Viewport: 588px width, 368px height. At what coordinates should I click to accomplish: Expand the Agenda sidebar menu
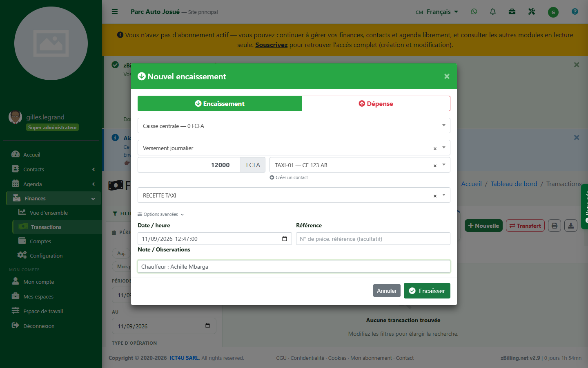point(53,184)
